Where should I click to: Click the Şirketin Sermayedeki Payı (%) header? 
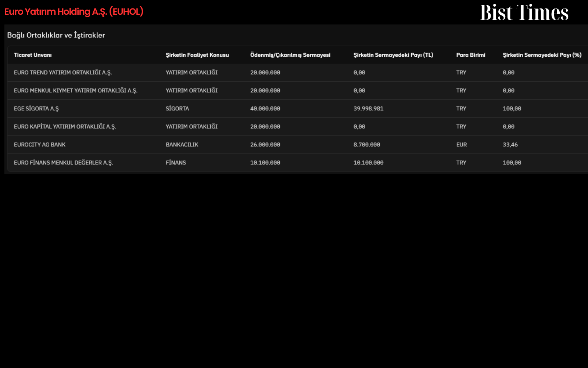(542, 55)
